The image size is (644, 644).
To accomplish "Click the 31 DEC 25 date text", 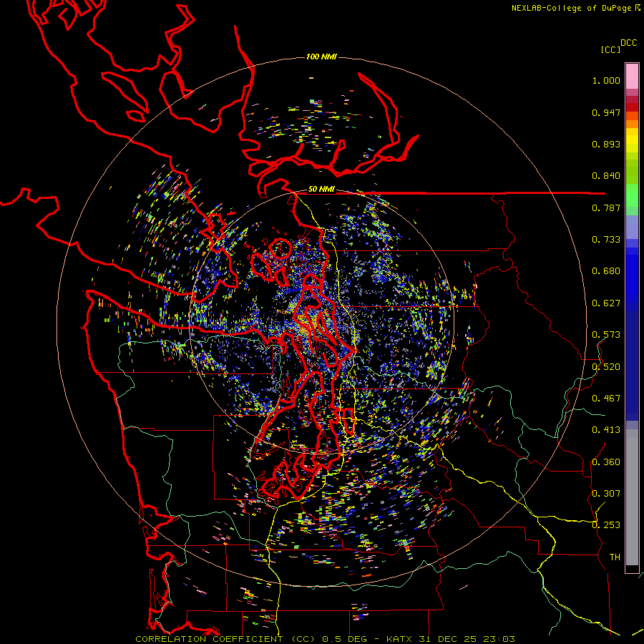I will pyautogui.click(x=448, y=639).
